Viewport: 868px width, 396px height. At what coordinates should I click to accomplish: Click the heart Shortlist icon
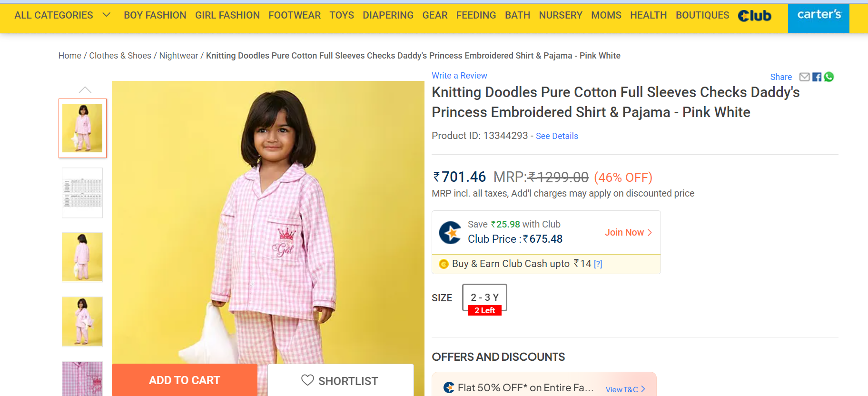click(x=307, y=380)
